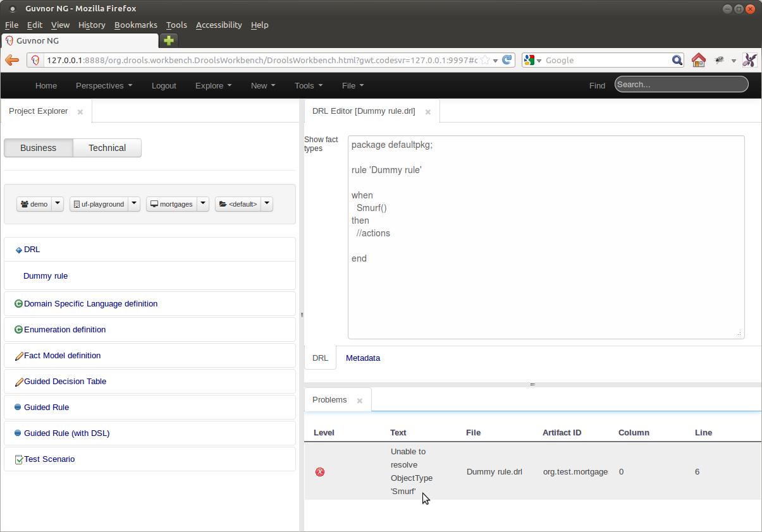Open the Dummy rule file link
The width and height of the screenshot is (762, 532).
pyautogui.click(x=46, y=275)
